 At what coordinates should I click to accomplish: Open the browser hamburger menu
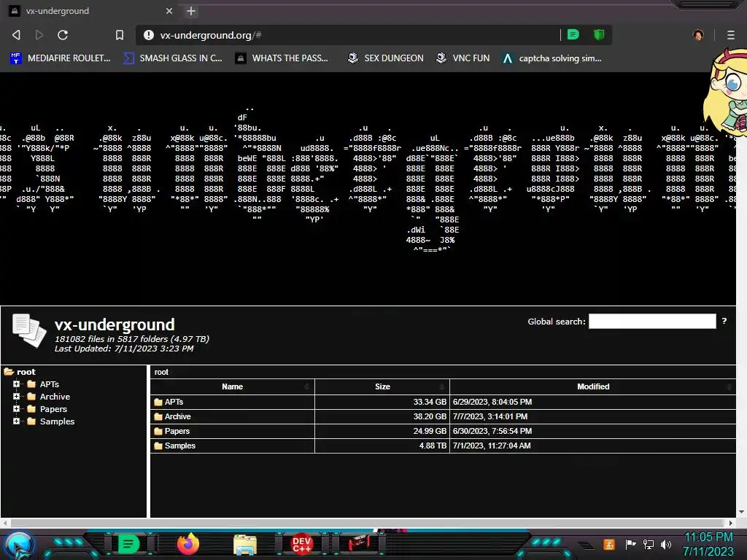tap(731, 35)
